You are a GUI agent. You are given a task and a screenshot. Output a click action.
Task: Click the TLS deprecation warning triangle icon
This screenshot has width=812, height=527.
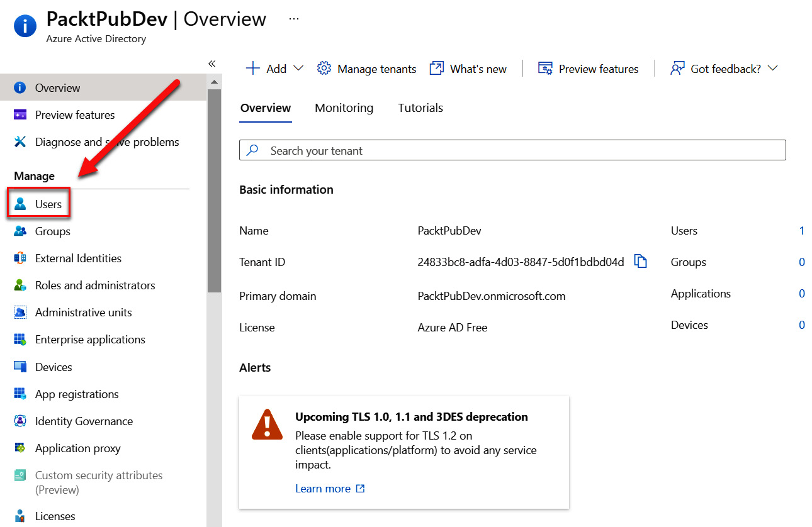point(267,424)
